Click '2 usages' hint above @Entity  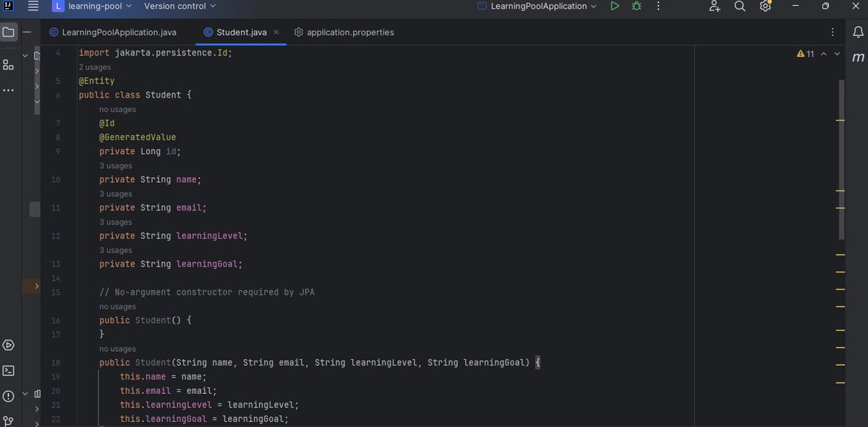95,67
